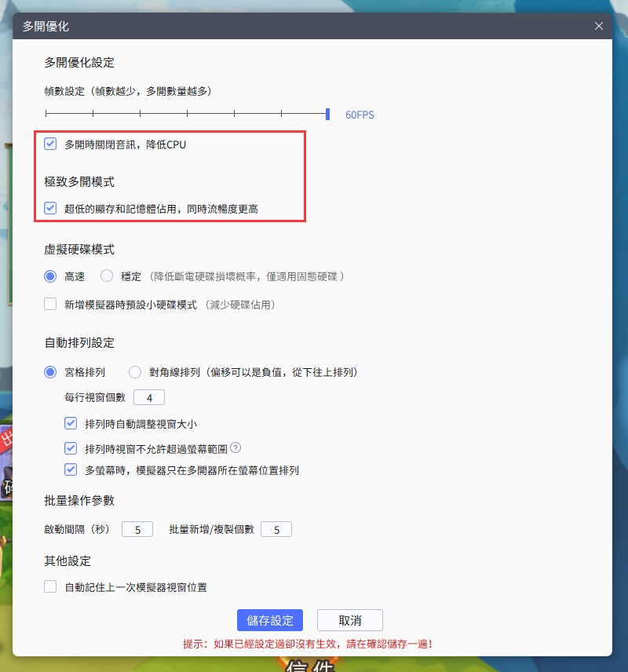628x672 pixels.
Task: Click the red 提示 hint text
Action: [308, 644]
